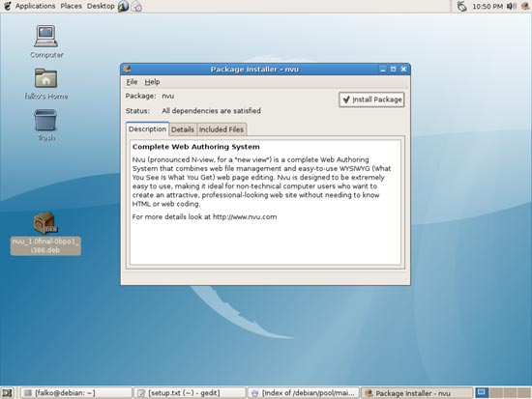Switch to the first workspace in the pager

point(481,392)
